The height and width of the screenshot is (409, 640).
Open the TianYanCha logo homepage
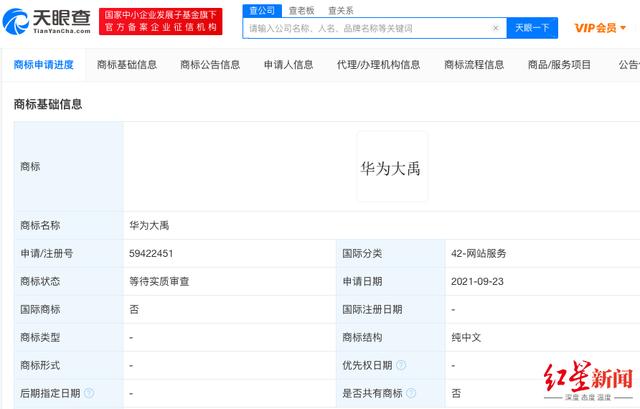pos(47,21)
